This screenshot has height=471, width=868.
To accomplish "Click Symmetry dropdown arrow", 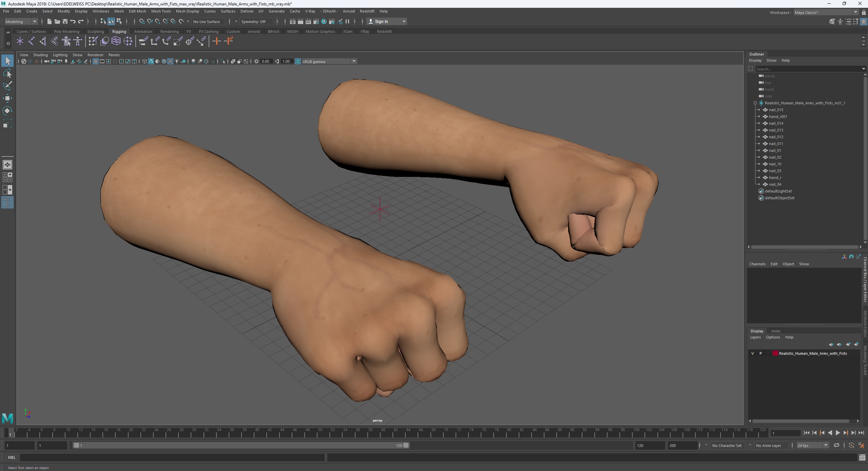I will coord(236,21).
